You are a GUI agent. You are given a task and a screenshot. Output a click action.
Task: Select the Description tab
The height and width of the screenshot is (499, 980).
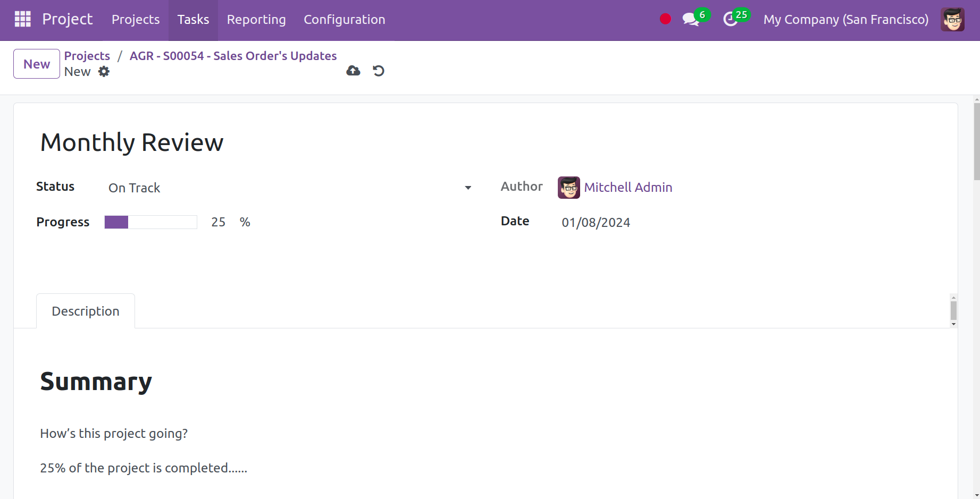pos(86,311)
